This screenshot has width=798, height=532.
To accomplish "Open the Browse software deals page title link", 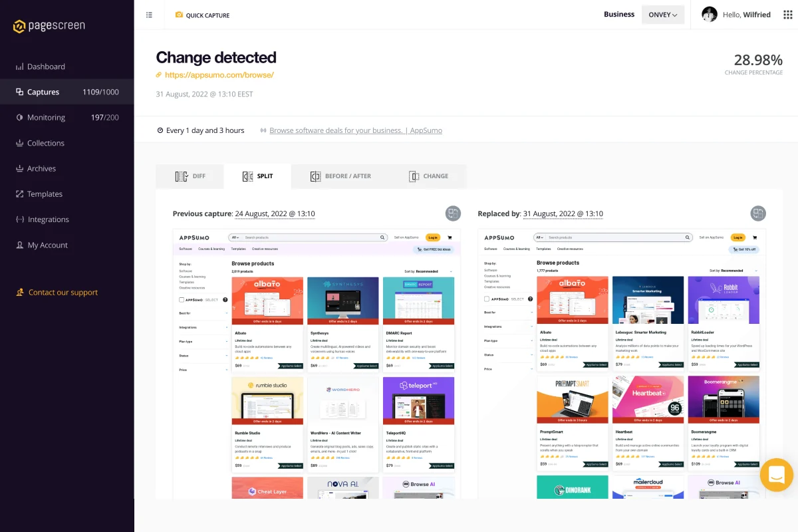I will [x=356, y=130].
